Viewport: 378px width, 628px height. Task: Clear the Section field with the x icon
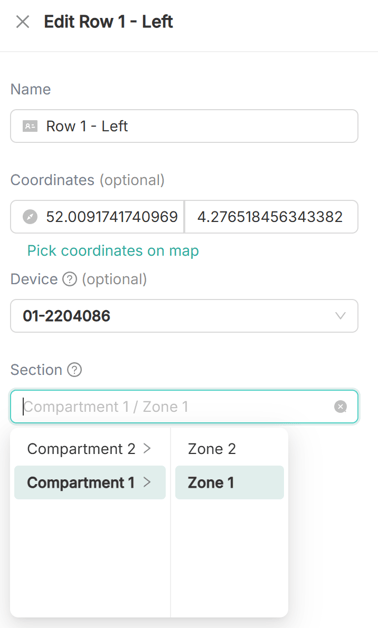[x=340, y=407]
